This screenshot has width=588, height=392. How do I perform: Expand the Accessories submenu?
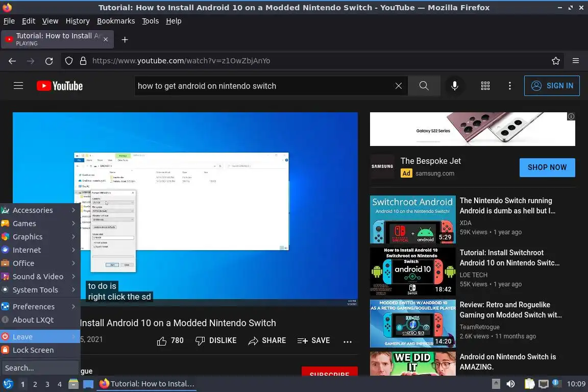(x=40, y=210)
